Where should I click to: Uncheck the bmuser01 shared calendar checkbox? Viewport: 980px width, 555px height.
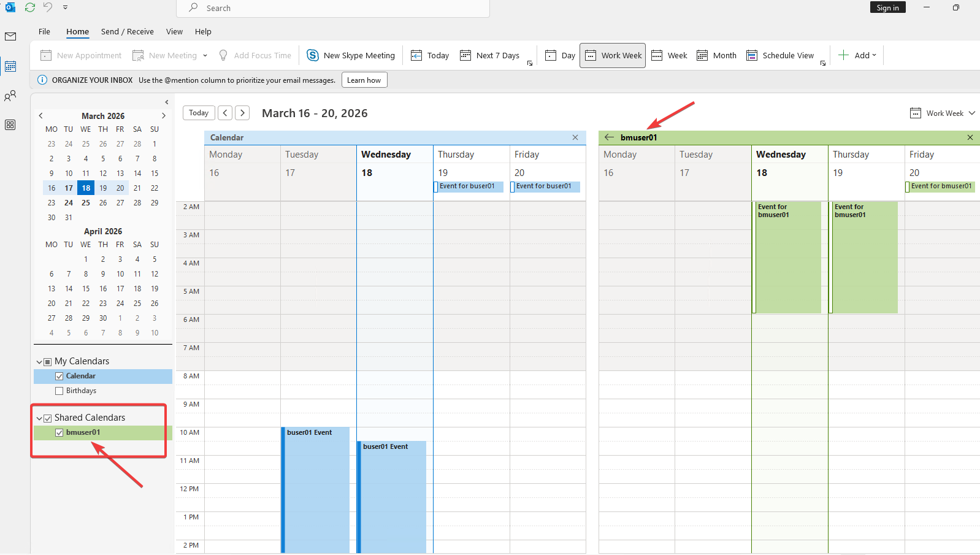(59, 432)
